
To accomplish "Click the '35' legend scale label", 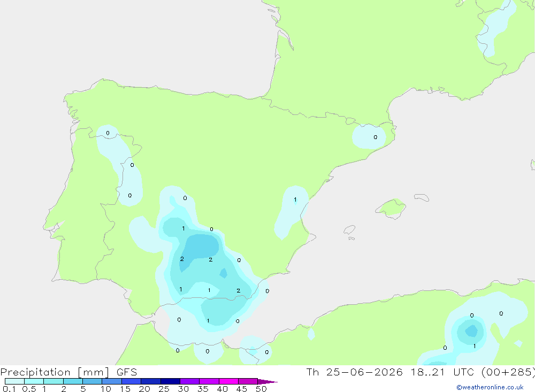I will (x=203, y=389).
